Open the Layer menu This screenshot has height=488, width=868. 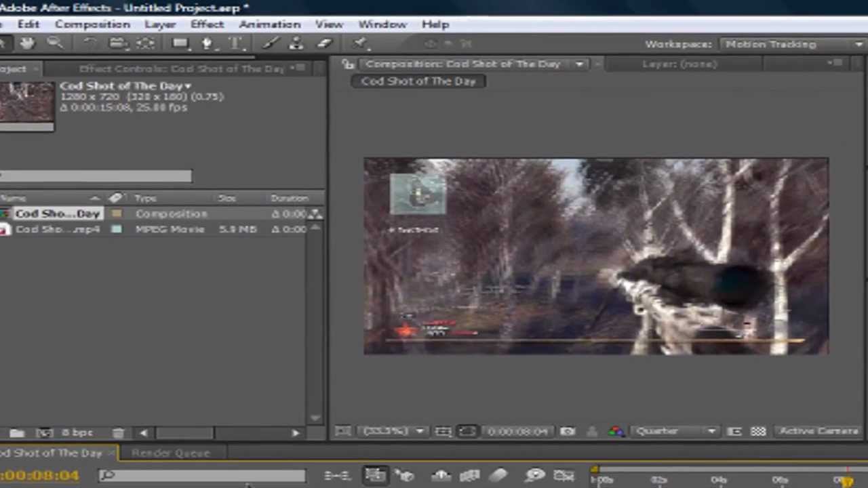tap(160, 24)
